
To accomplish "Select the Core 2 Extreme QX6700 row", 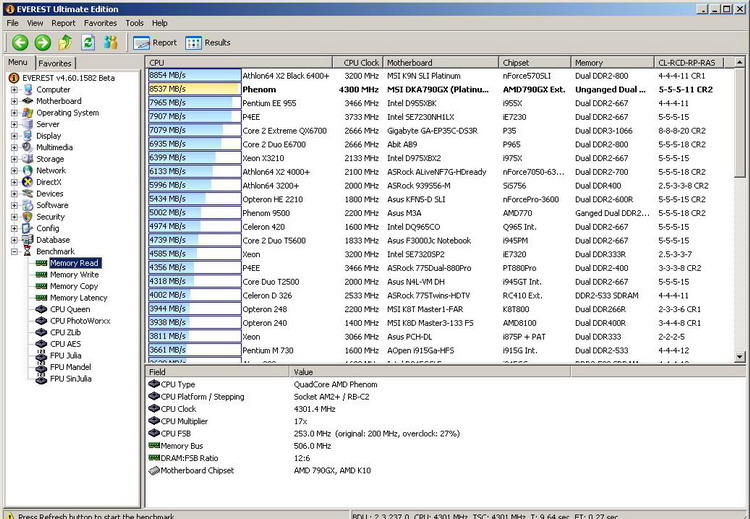I will [440, 131].
